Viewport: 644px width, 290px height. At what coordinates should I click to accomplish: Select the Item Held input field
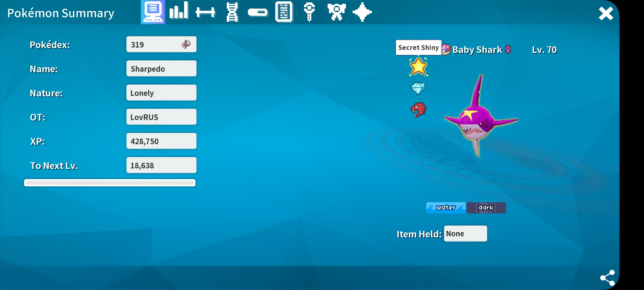point(465,233)
